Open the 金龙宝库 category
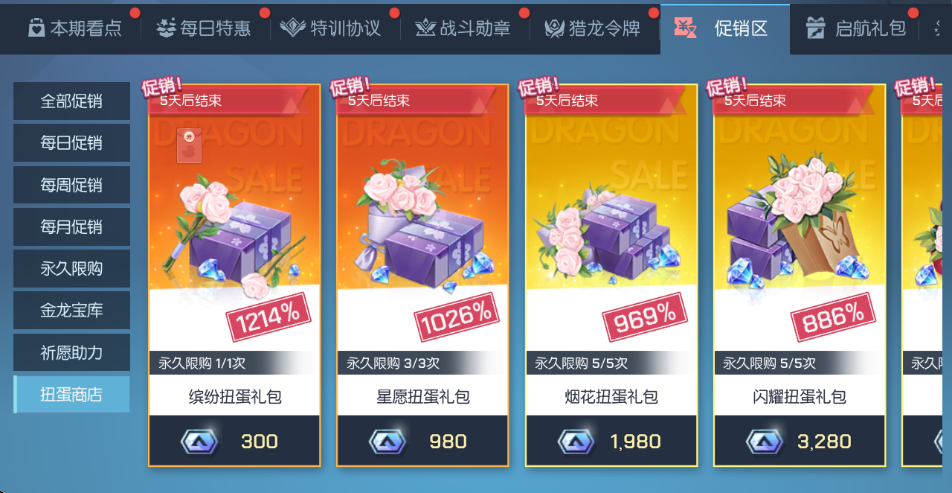 (72, 310)
